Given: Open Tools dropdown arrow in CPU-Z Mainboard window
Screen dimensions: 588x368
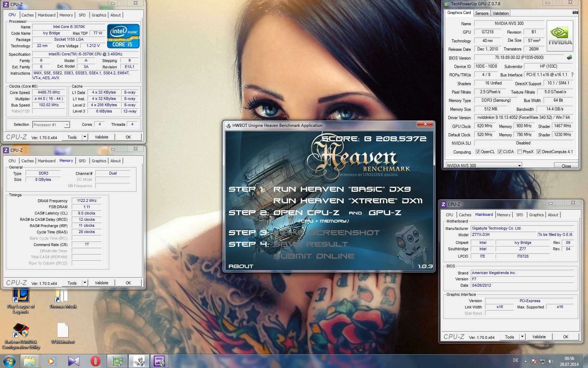Looking at the screenshot, I should 522,337.
